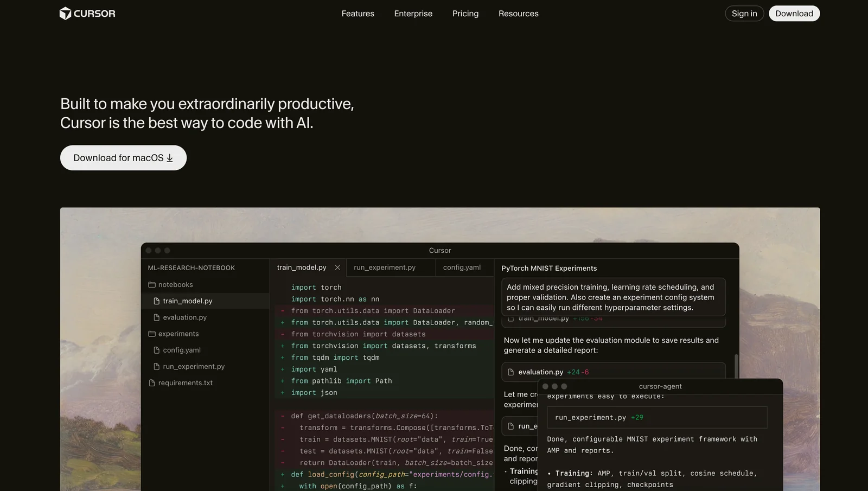
Task: Click the file icon beside config.yaml in sidebar
Action: click(x=157, y=350)
